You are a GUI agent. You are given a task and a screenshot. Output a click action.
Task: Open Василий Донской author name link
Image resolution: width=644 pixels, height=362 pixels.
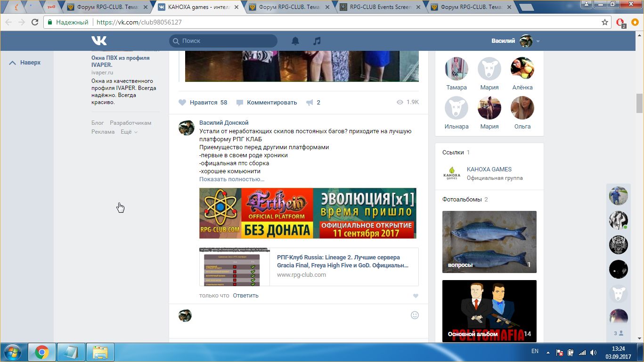click(224, 123)
